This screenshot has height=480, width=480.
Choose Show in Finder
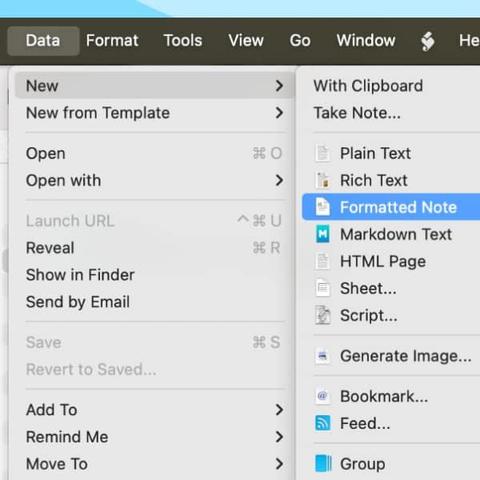tap(80, 275)
